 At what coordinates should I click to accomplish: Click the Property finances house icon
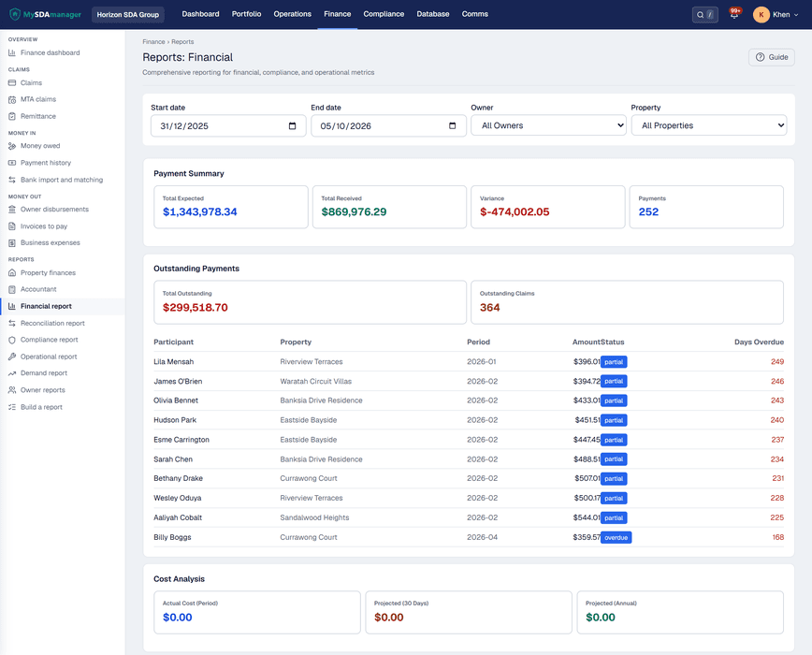[x=12, y=272]
